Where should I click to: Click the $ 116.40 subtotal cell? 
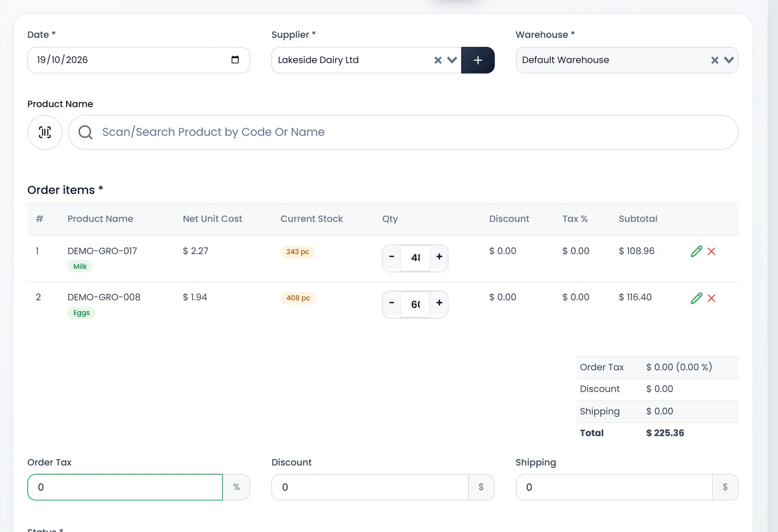tap(635, 297)
